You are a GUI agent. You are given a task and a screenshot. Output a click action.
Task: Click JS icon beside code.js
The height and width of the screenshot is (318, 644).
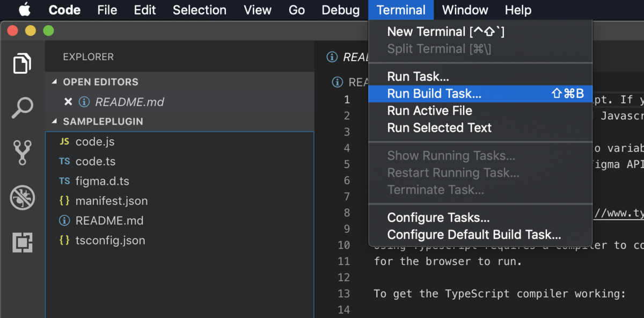(x=64, y=141)
